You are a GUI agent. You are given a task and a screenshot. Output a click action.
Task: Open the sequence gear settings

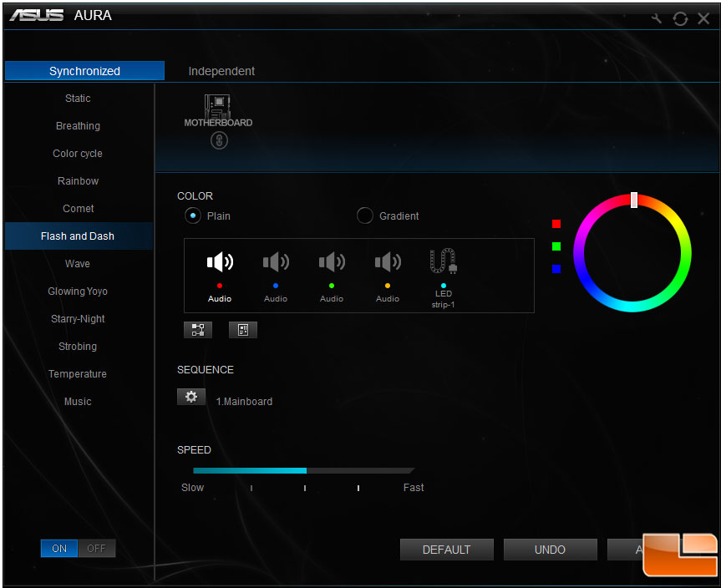pyautogui.click(x=191, y=397)
